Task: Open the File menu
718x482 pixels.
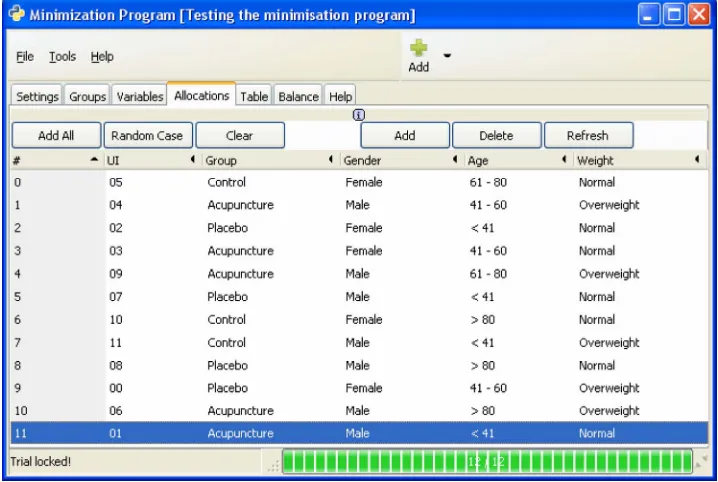Action: [x=25, y=56]
